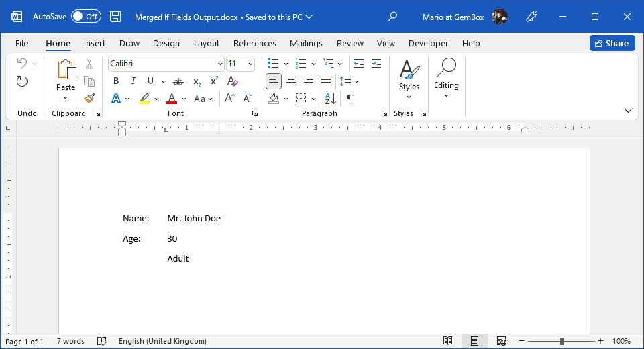The image size is (644, 349).
Task: Apply bullet list formatting
Action: (x=273, y=64)
